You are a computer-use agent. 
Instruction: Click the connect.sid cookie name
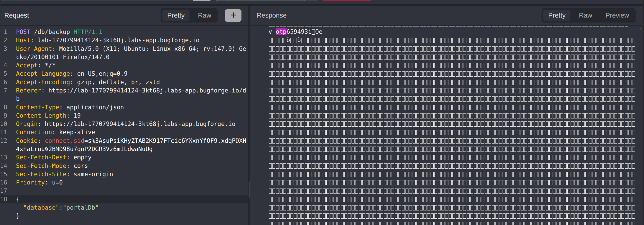65,141
